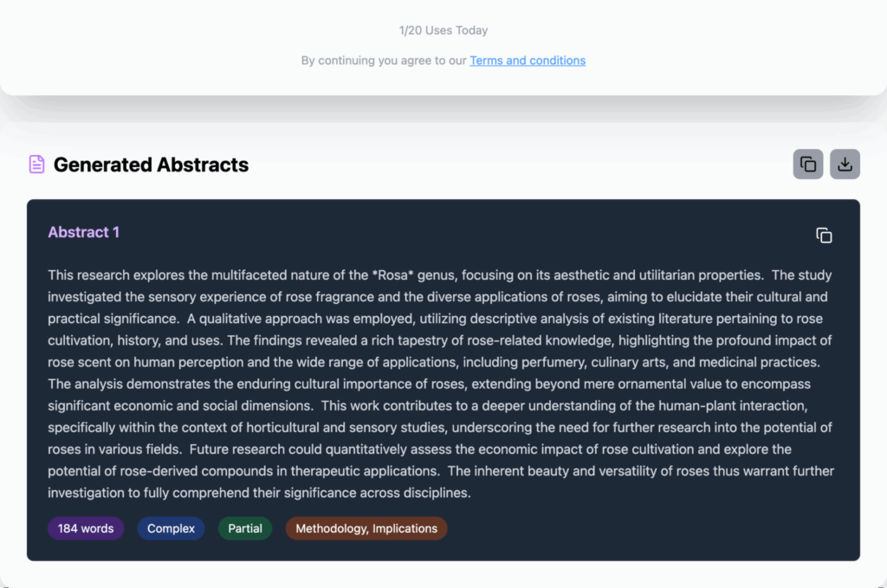This screenshot has height=588, width=887.
Task: Download the generated abstracts
Action: (x=845, y=165)
